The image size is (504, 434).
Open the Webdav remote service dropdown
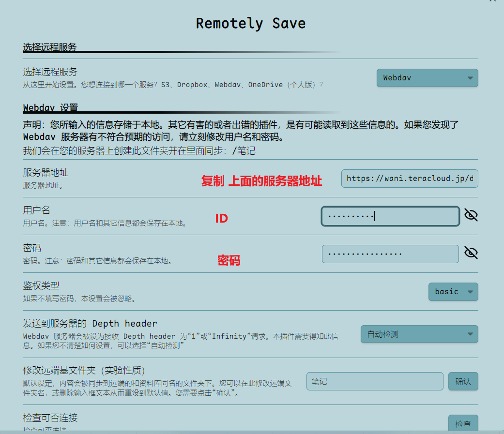click(x=427, y=78)
